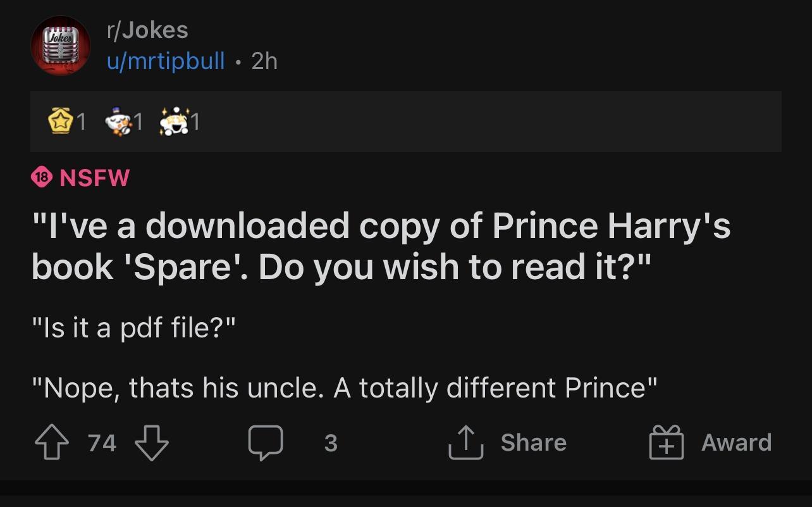Click the r/Jokes microphone avatar
Image resolution: width=812 pixels, height=507 pixels.
point(61,46)
